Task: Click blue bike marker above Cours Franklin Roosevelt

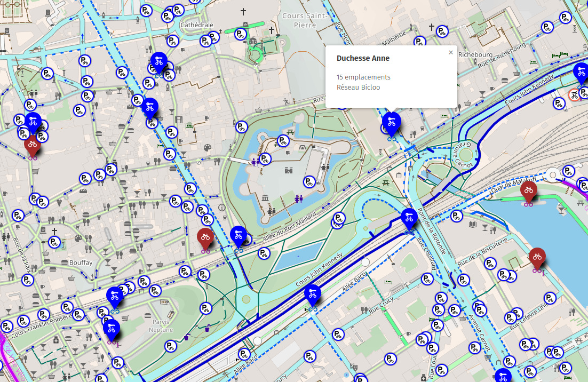Action: click(115, 297)
